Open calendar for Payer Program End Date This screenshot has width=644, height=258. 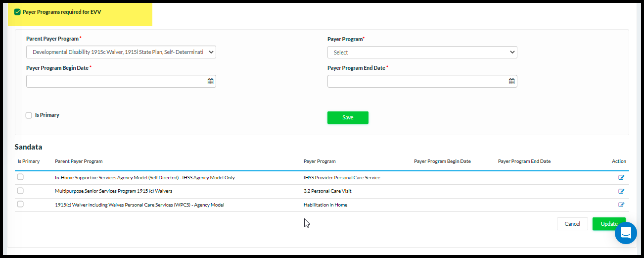[x=511, y=81]
